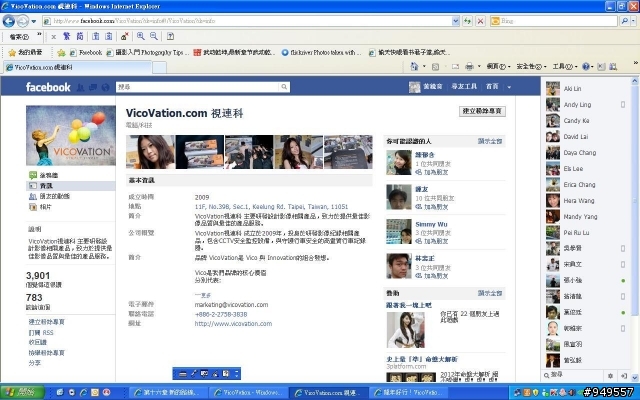
Task: Click the chat sidebar settings gear icon
Action: [610, 376]
